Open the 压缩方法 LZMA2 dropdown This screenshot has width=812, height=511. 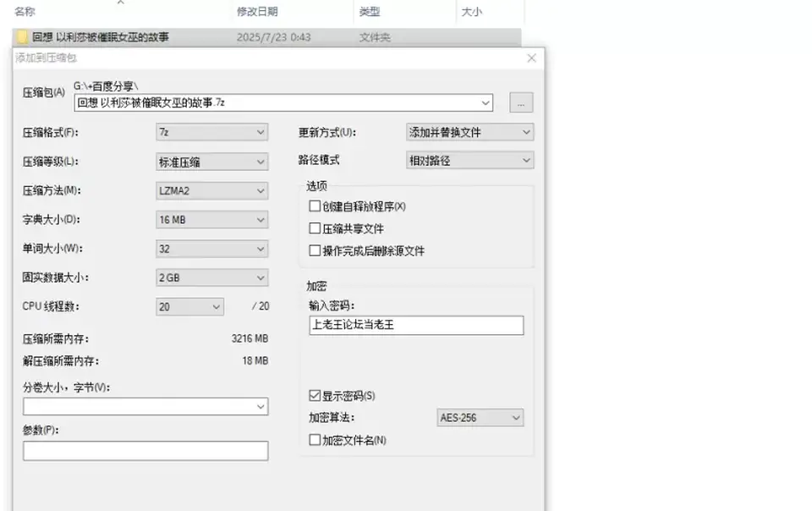click(x=211, y=191)
